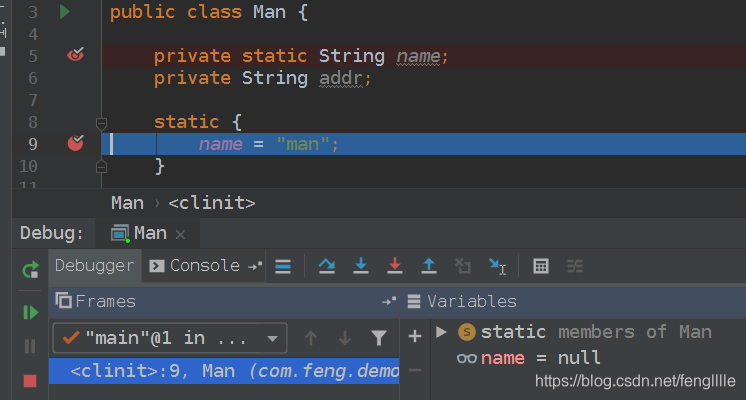Click variable name on line 5
The image size is (746, 400).
(419, 57)
